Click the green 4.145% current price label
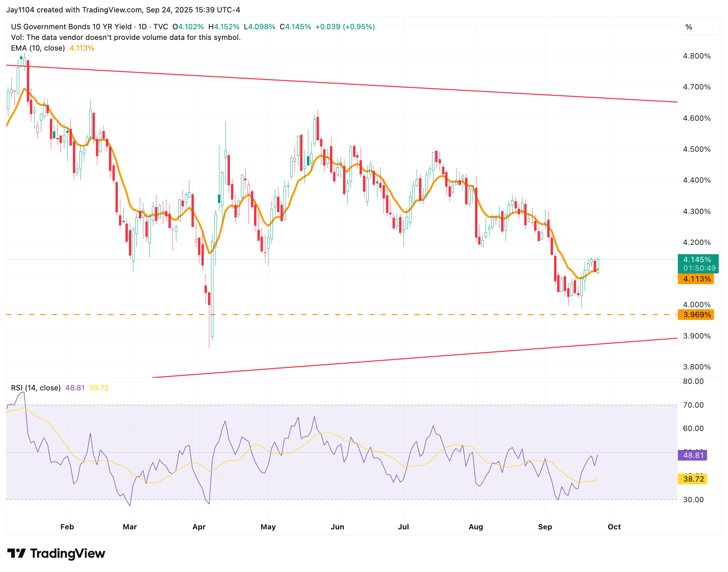 click(697, 260)
